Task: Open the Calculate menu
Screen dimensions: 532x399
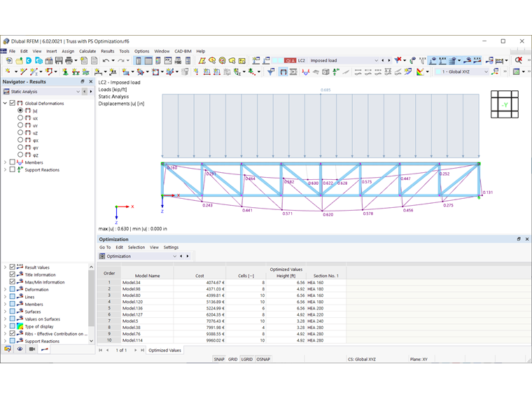Action: click(x=87, y=51)
